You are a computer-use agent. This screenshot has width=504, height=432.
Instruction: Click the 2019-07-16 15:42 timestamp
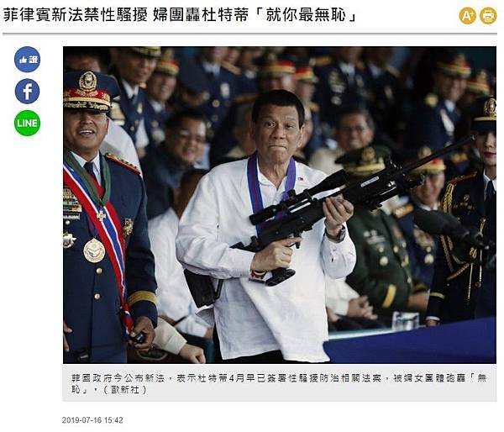[x=92, y=420]
